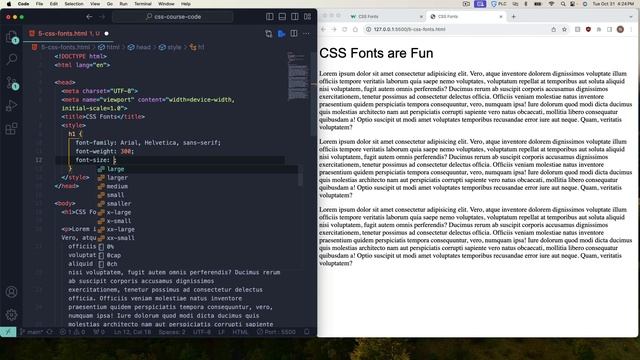Open the Customize Layout button

coord(307,17)
